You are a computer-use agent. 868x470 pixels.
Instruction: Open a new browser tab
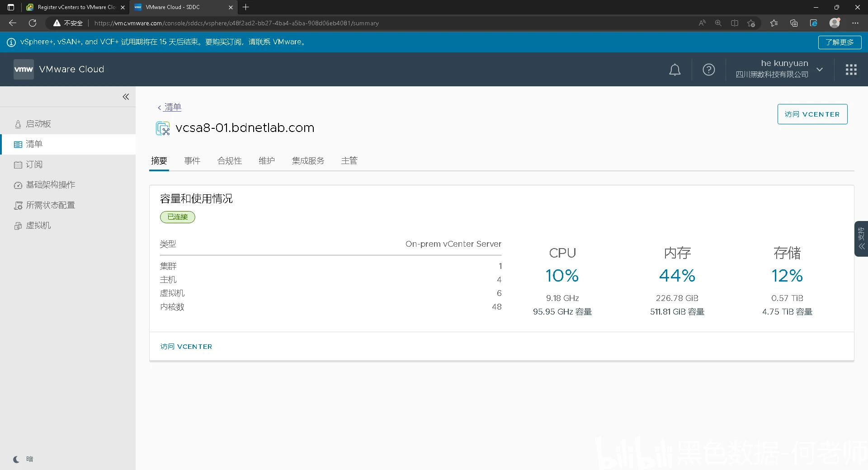(246, 7)
